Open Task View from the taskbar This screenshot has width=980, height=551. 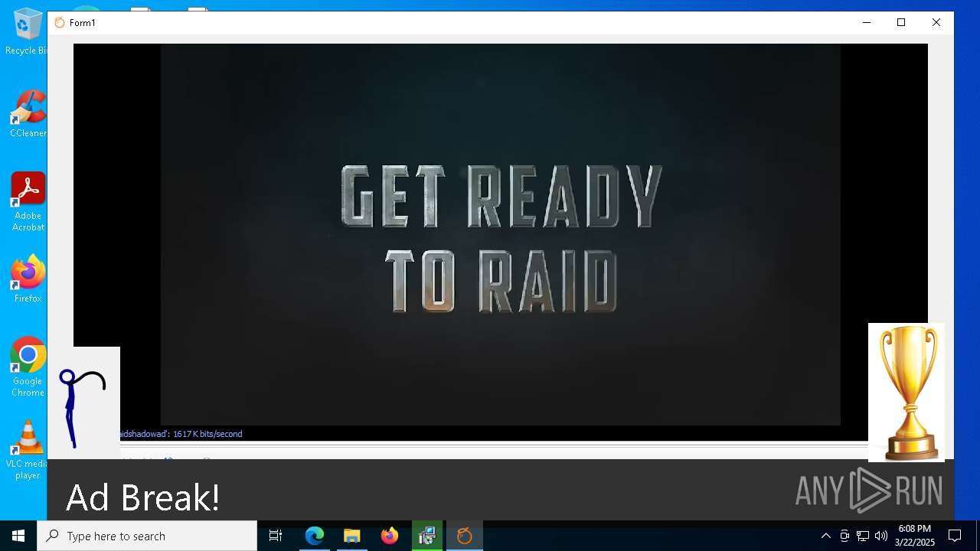tap(276, 536)
